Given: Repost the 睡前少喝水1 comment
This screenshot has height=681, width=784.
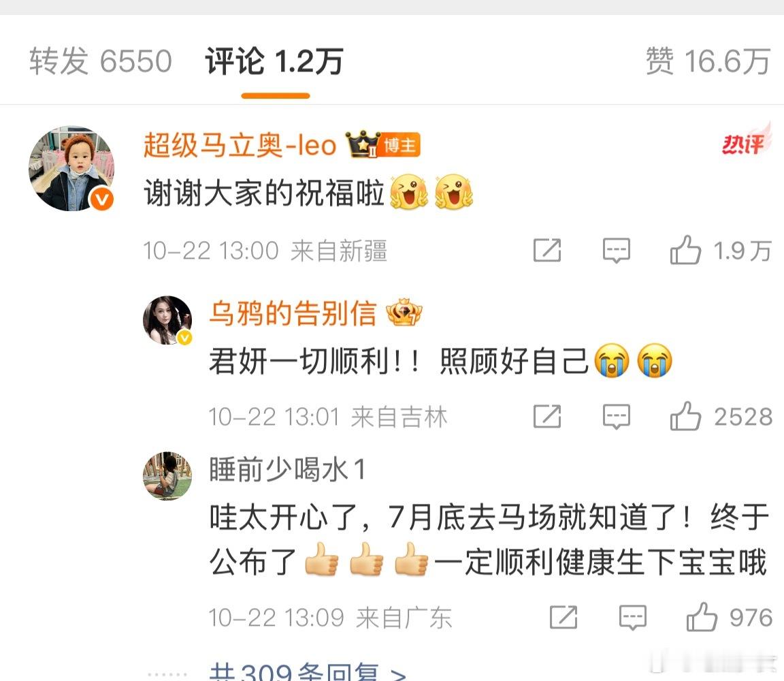Looking at the screenshot, I should (563, 618).
